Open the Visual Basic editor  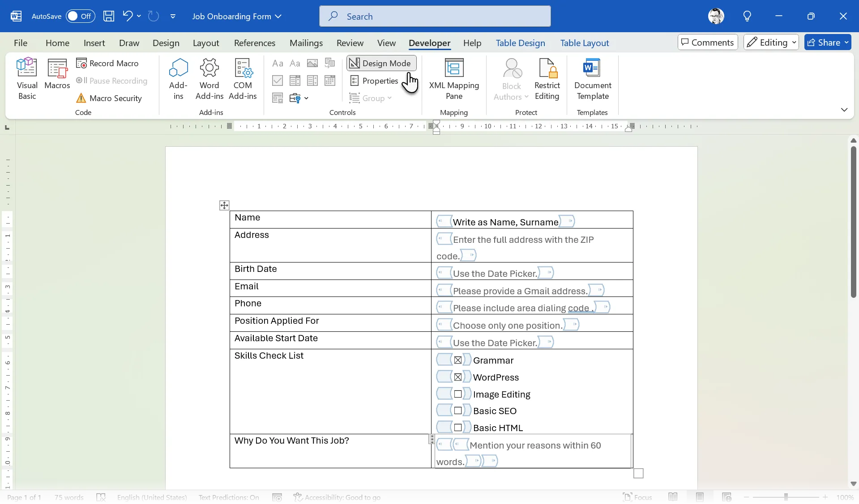coord(26,77)
